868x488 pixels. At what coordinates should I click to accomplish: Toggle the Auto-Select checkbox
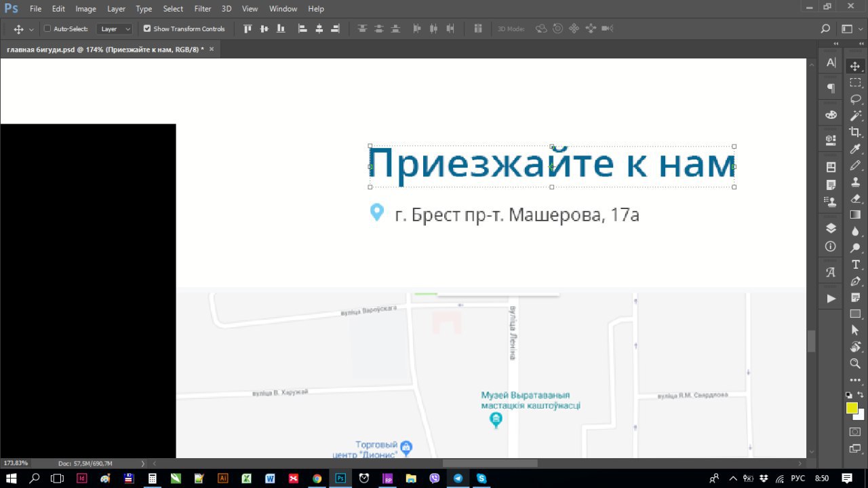click(x=47, y=29)
